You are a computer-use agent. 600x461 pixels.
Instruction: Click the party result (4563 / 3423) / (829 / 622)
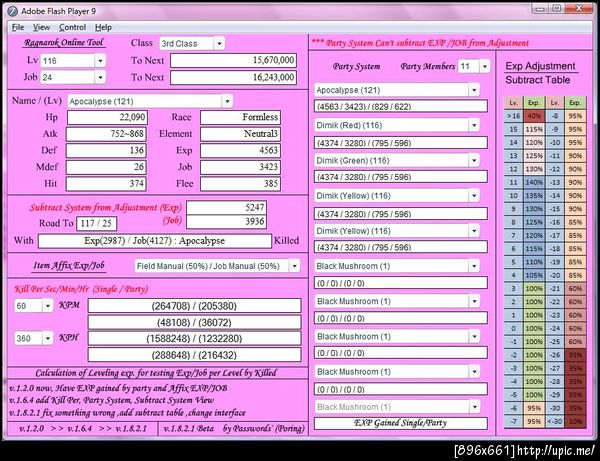[x=401, y=106]
